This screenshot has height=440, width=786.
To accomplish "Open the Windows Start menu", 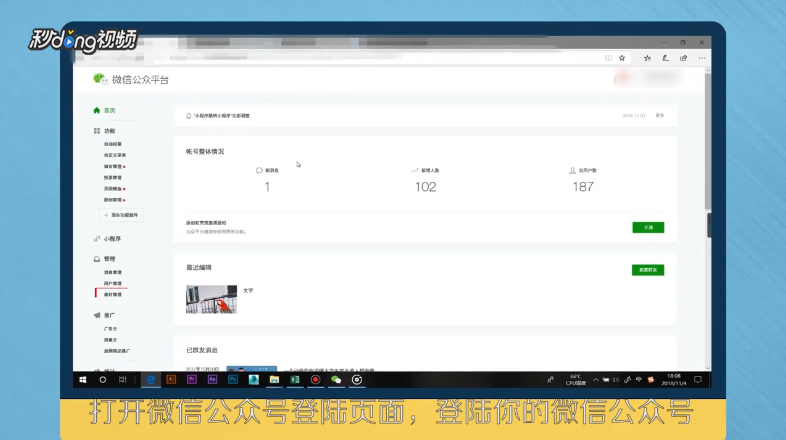I will [83, 380].
